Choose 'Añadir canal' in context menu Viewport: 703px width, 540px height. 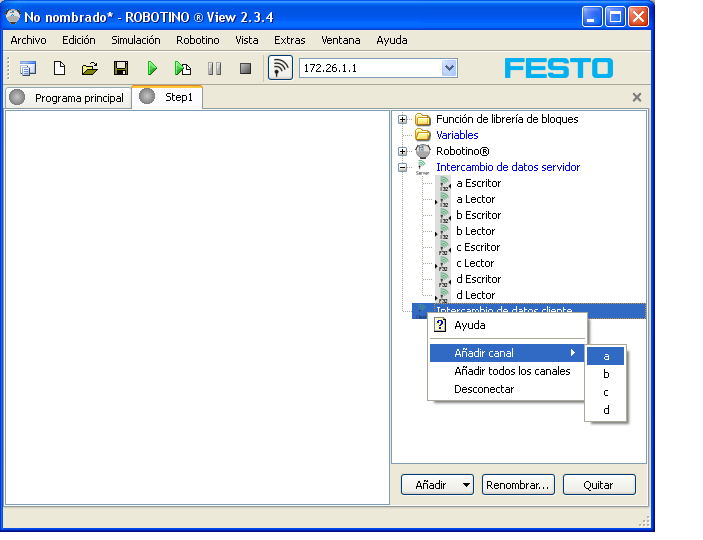(x=507, y=353)
